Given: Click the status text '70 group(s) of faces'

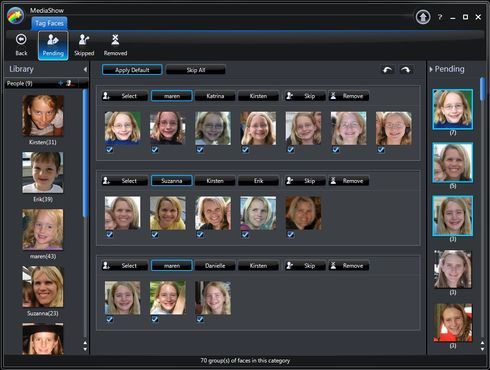Looking at the screenshot, I should point(245,360).
